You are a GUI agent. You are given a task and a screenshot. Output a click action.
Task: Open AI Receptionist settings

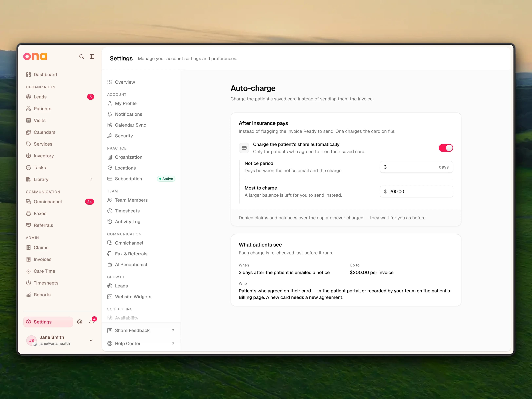click(x=141, y=265)
